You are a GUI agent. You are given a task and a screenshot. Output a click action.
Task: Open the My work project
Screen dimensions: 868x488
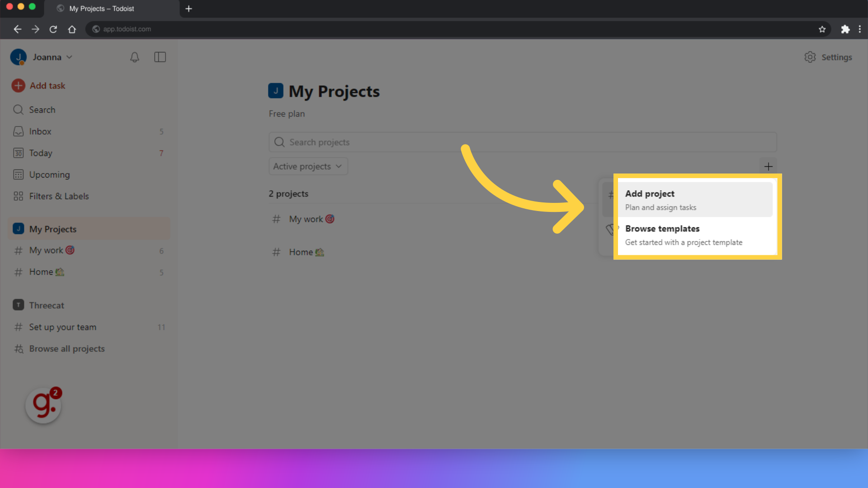[312, 219]
